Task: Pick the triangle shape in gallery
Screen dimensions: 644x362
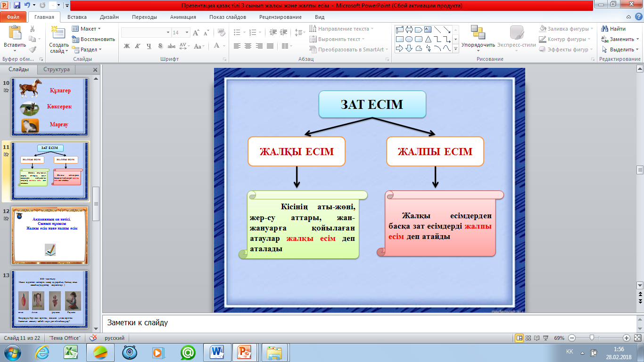Action: click(x=428, y=39)
